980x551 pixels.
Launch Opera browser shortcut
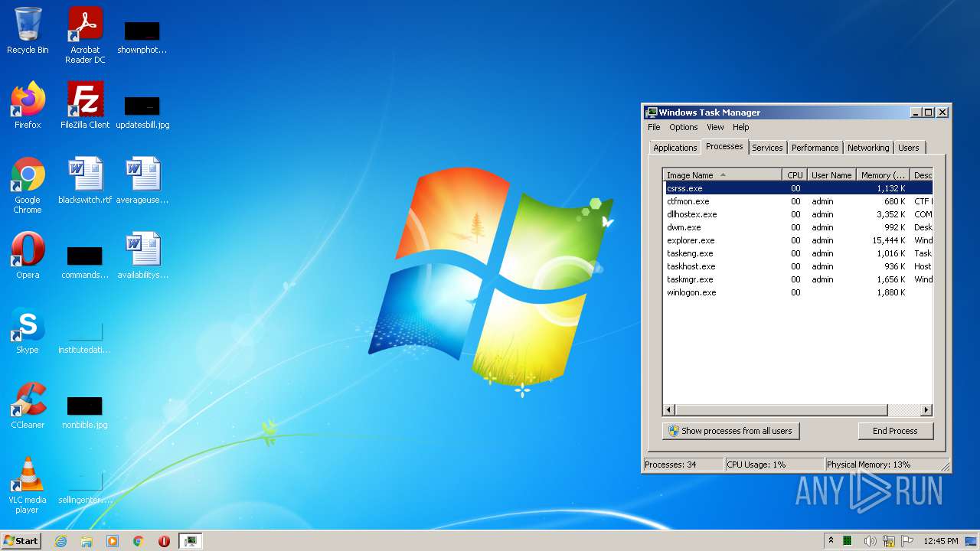[28, 256]
